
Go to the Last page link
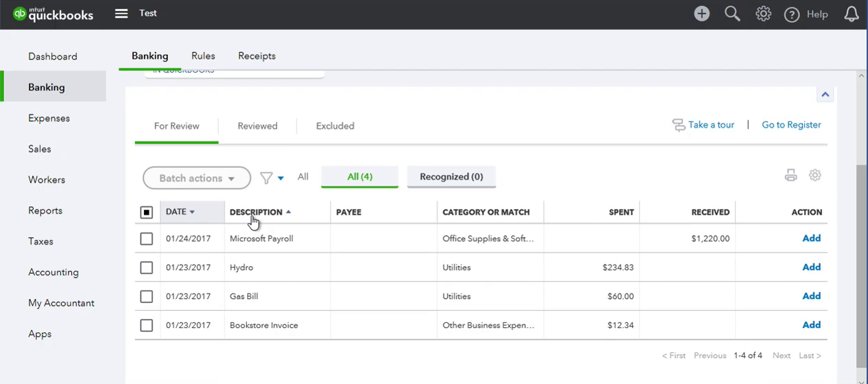810,355
